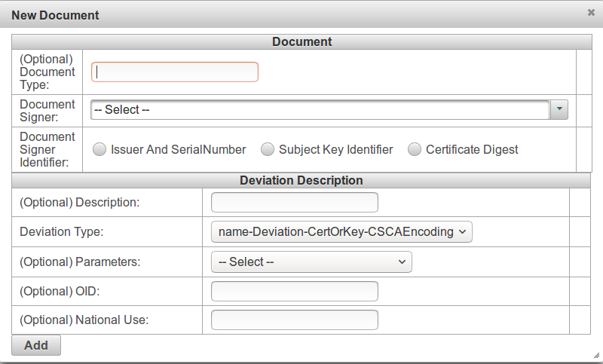Viewport: 603px width, 364px height.
Task: Focus the optional National Use field
Action: 294,320
